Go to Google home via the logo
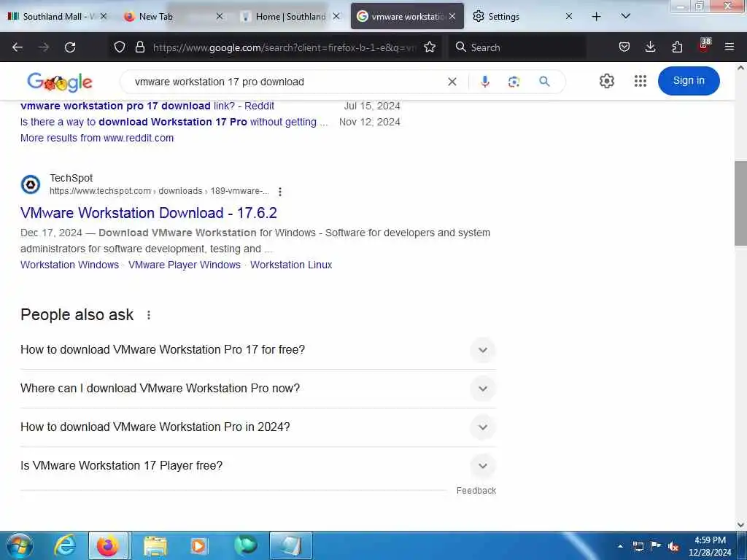747x560 pixels. click(60, 82)
